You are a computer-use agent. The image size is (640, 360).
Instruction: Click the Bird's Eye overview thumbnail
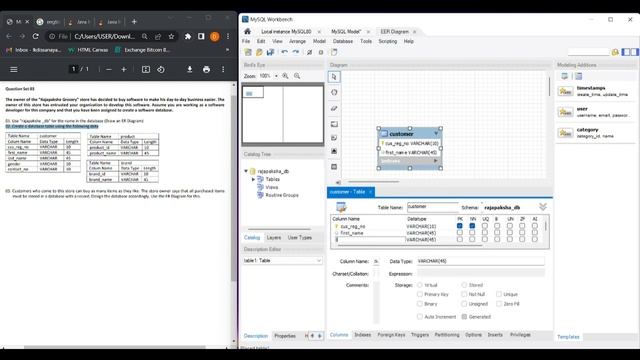pyautogui.click(x=283, y=115)
